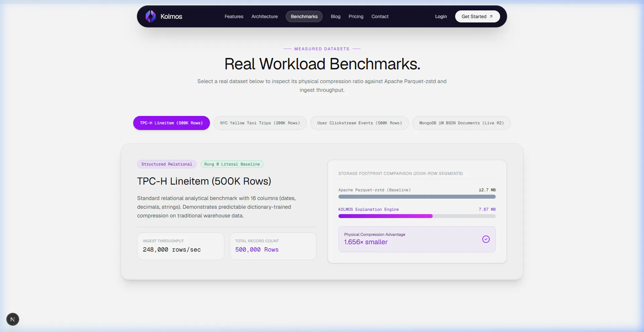Image resolution: width=644 pixels, height=332 pixels.
Task: Open the Blog page
Action: [x=335, y=16]
